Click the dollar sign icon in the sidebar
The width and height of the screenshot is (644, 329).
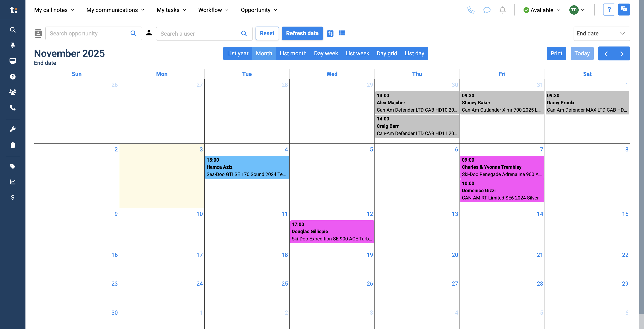click(12, 197)
